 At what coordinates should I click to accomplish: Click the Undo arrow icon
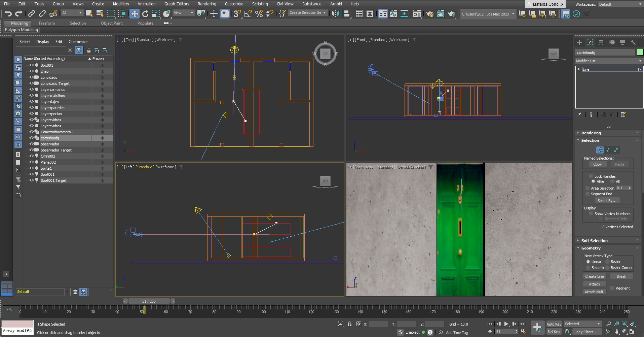[x=8, y=14]
